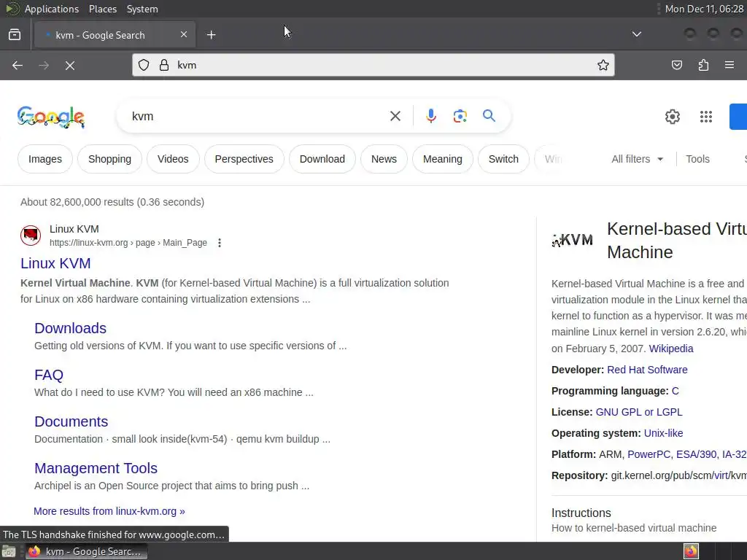The width and height of the screenshot is (747, 560).
Task: Select the Download filter chip
Action: point(322,159)
